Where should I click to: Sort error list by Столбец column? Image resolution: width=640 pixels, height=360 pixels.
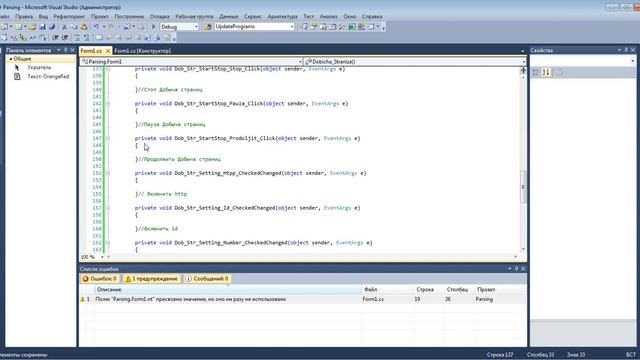click(x=459, y=289)
